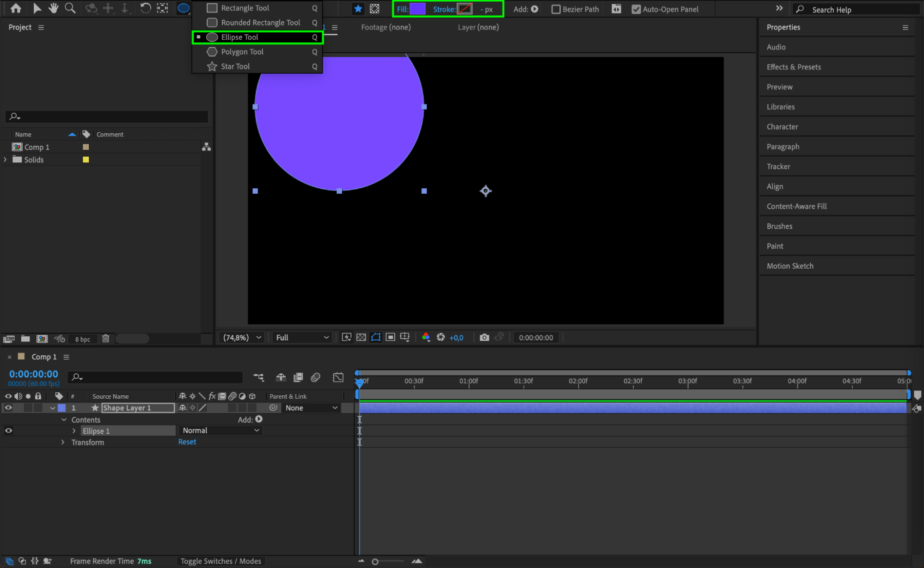
Task: Open the composition flowchart icon
Action: 206,147
